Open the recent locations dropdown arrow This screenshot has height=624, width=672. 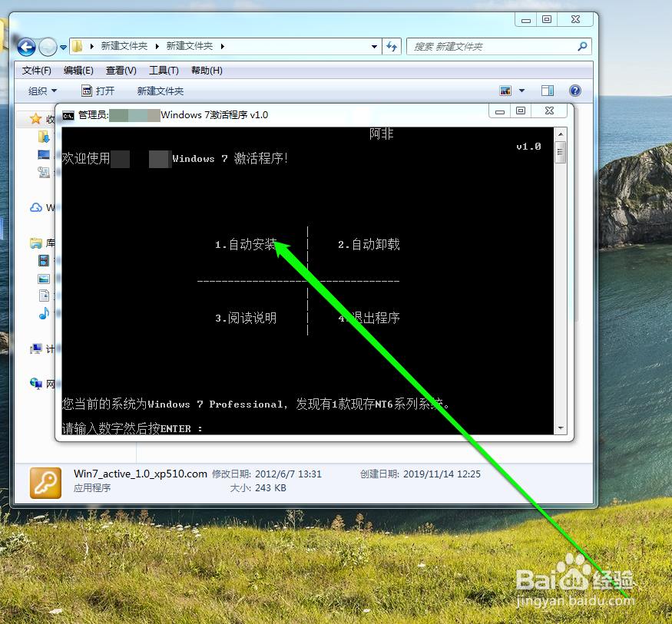63,47
